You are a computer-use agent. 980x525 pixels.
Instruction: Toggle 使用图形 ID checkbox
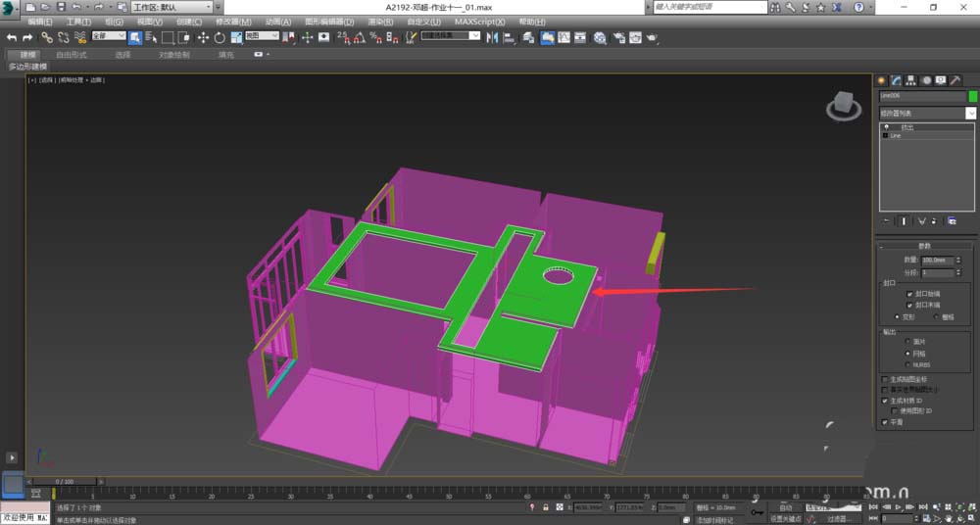pos(895,411)
